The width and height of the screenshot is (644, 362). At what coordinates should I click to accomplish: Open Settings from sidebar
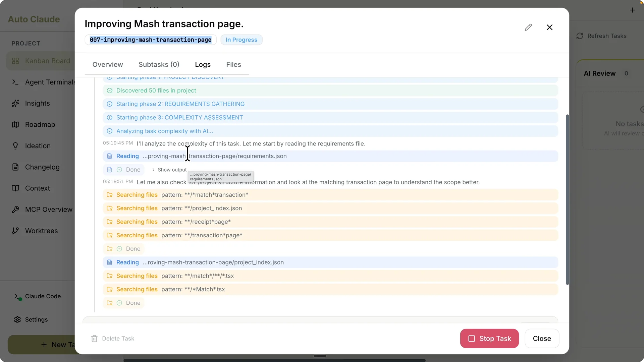(x=36, y=320)
